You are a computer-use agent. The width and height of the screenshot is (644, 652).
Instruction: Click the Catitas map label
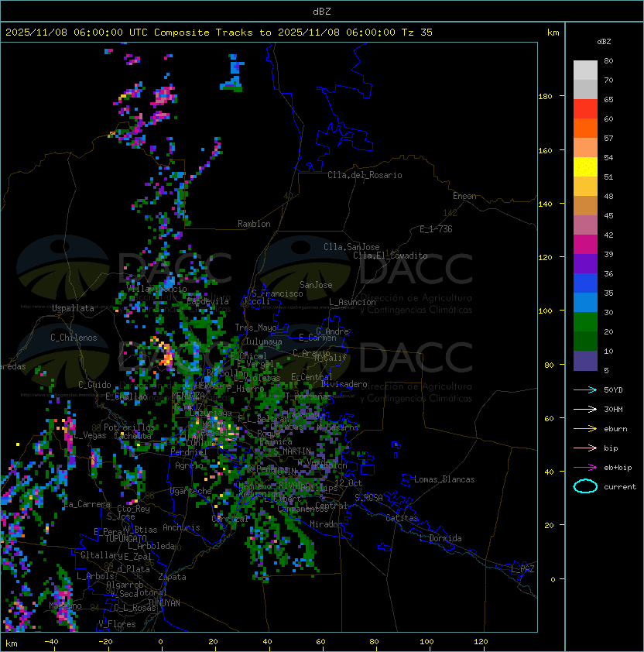pos(402,518)
